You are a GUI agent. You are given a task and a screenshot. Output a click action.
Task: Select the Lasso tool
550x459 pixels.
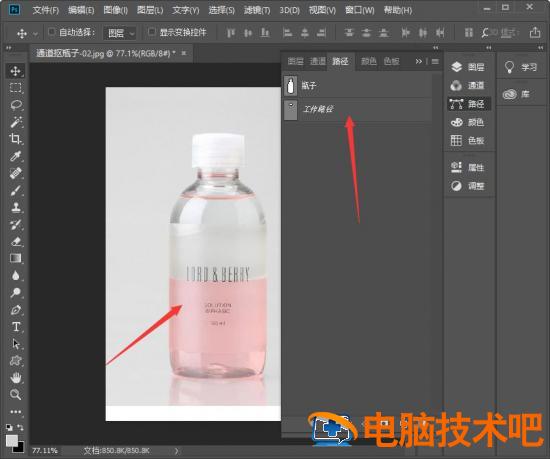(16, 105)
